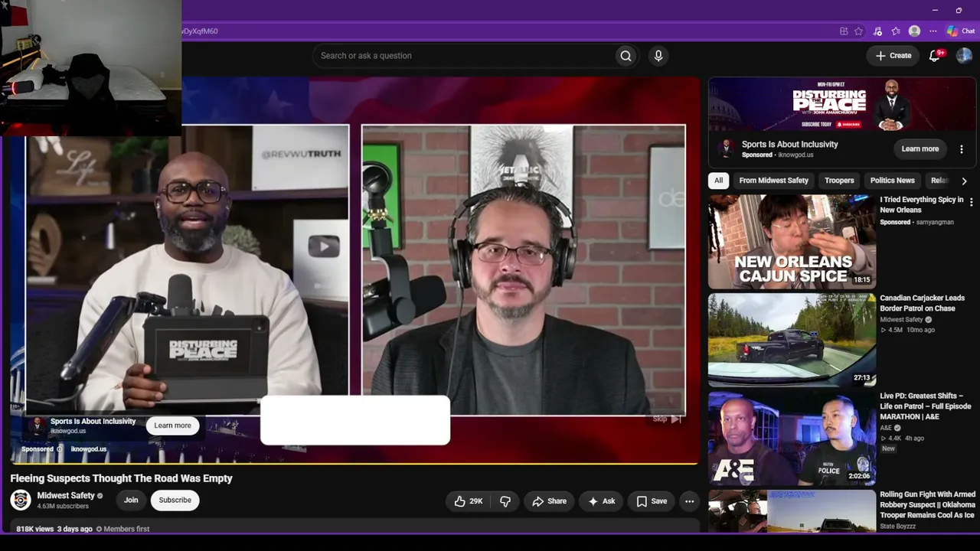The image size is (980, 551).
Task: Open the New Orleans Cajun Spice thumbnail
Action: click(x=792, y=242)
